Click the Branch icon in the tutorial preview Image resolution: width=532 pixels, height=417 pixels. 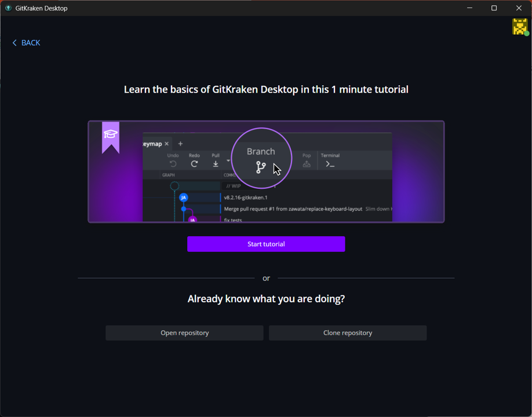tap(261, 167)
